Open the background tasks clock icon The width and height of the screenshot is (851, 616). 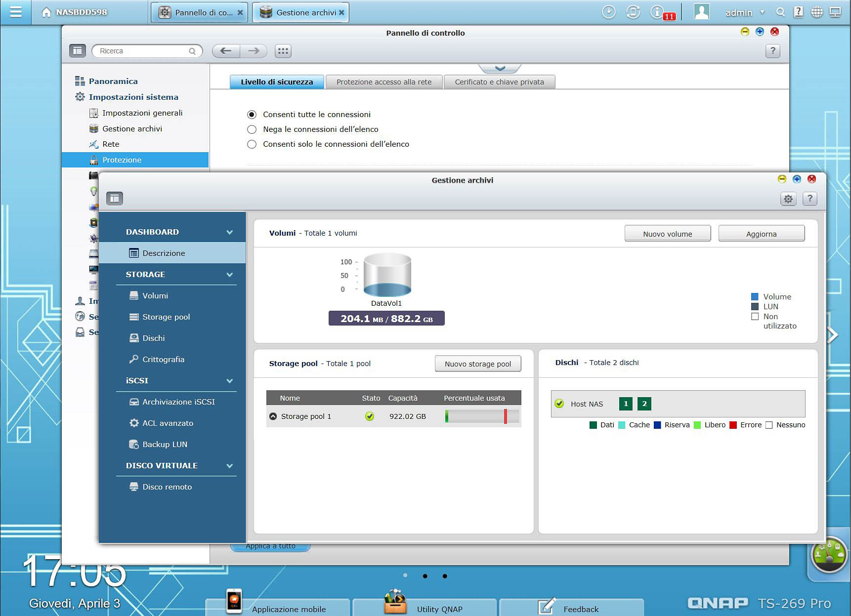point(609,12)
